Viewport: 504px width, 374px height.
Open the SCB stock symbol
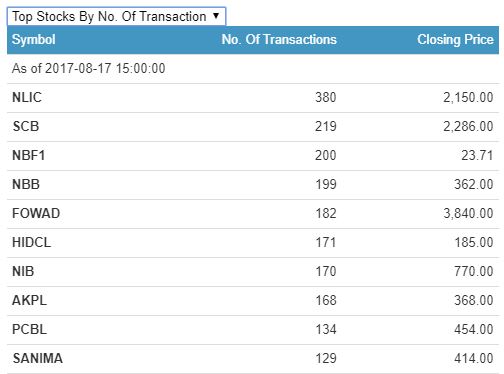(x=26, y=127)
